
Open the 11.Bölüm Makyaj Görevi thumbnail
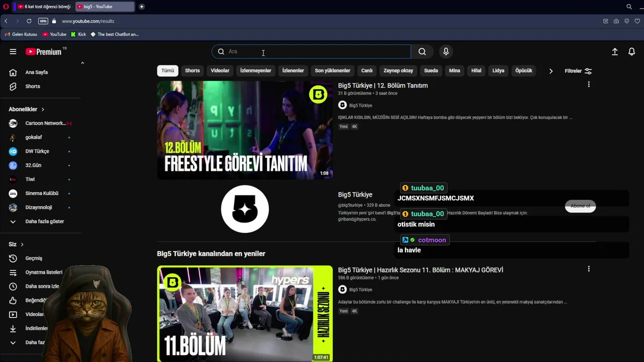(245, 314)
